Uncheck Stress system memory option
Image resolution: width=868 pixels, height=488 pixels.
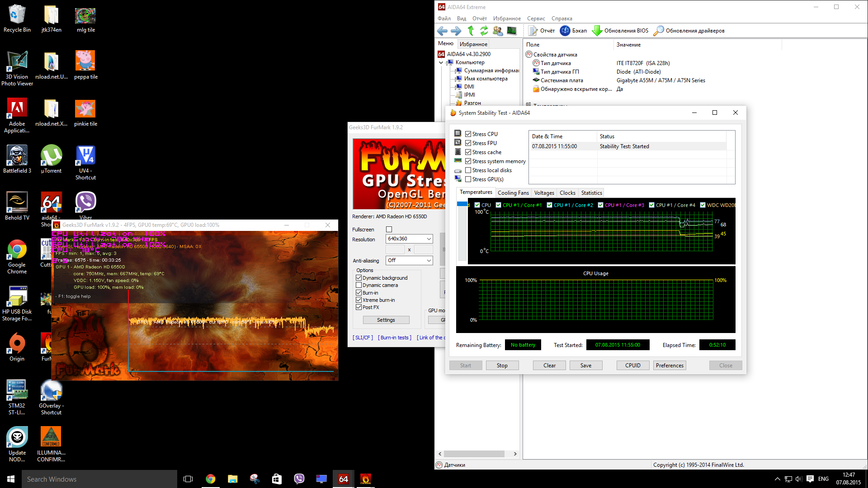coord(468,161)
